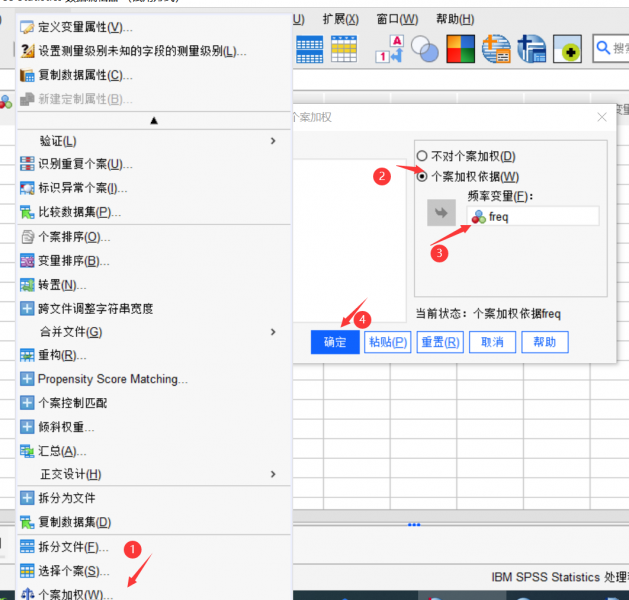This screenshot has width=629, height=600.
Task: Click IBM SPSS Statistics status bar text
Action: 560,577
